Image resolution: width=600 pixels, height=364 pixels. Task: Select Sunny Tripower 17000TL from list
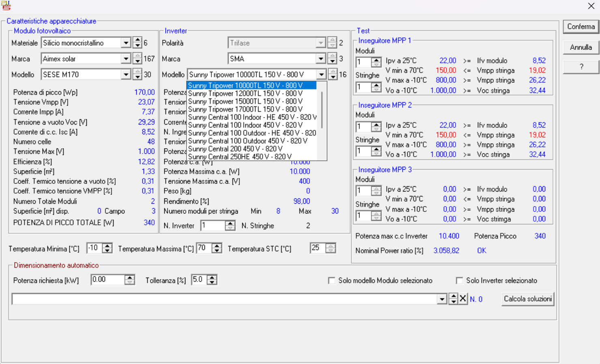tap(252, 109)
